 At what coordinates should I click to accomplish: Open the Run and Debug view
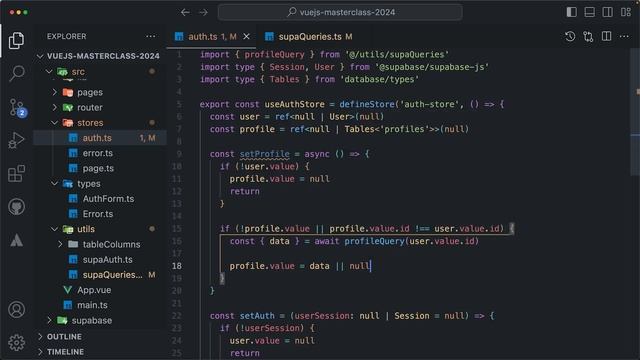click(x=16, y=140)
